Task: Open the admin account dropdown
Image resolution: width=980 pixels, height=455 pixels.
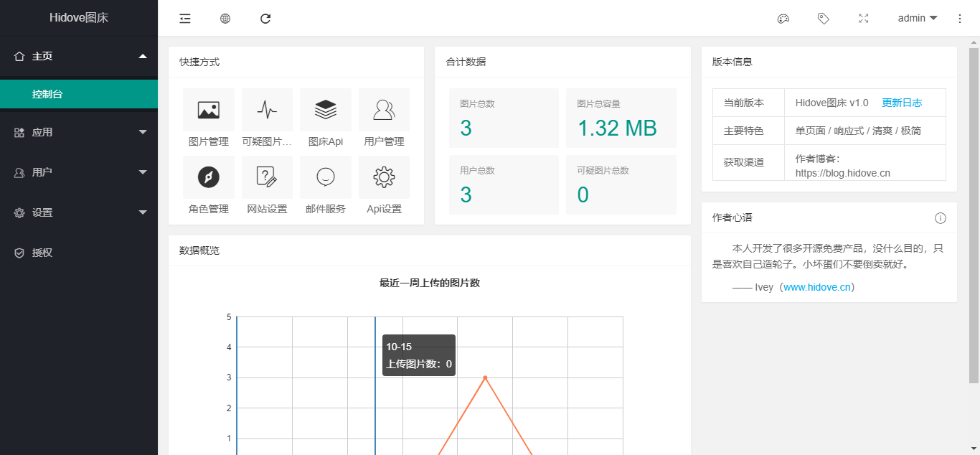Action: (x=917, y=18)
